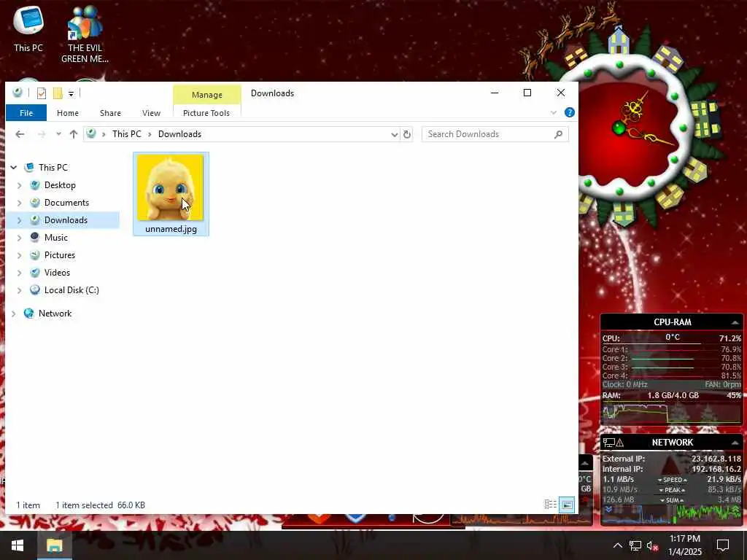This screenshot has height=560, width=747.
Task: Maximize the Downloads window
Action: pyautogui.click(x=527, y=93)
